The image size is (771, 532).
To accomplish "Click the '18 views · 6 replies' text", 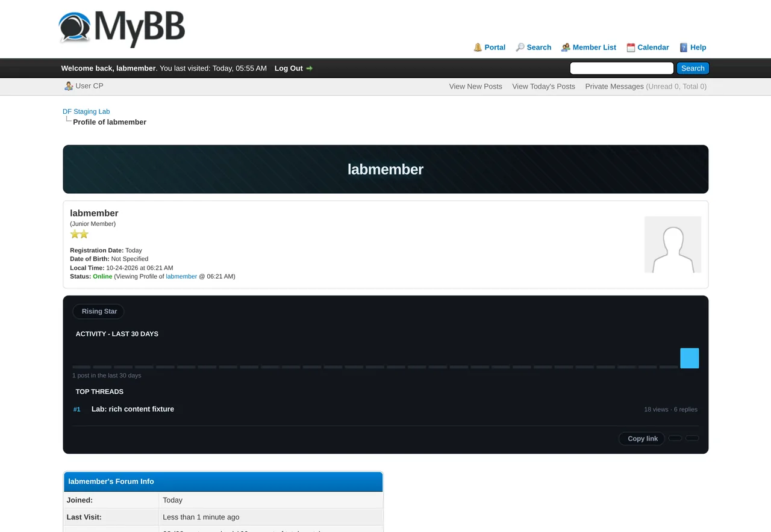I will (671, 410).
